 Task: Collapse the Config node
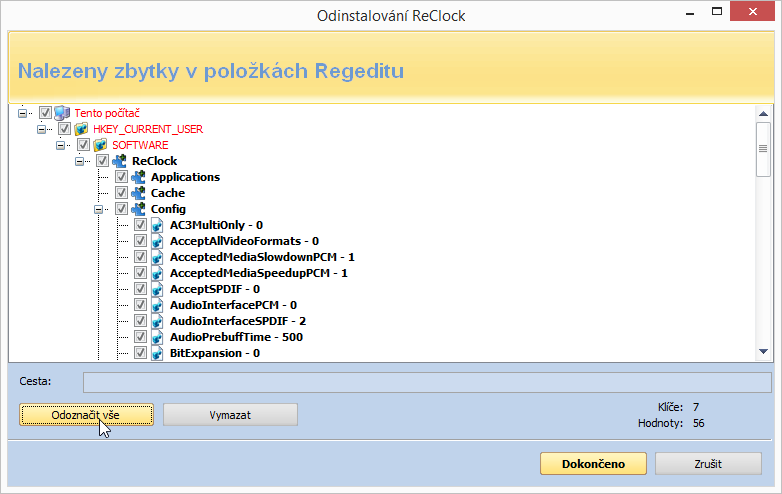98,209
